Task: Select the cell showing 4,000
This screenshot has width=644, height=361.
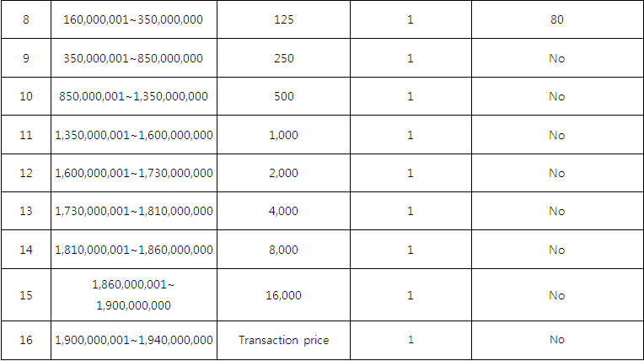Action: click(283, 211)
